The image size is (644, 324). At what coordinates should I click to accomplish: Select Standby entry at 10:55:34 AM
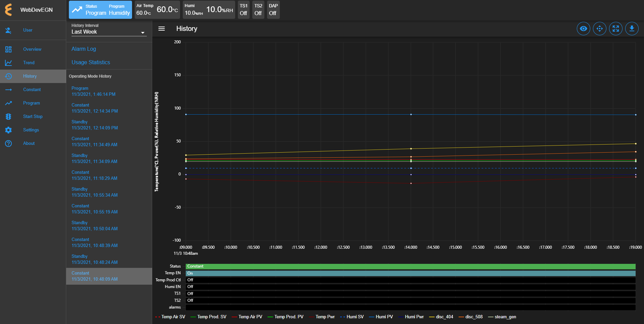pos(109,192)
